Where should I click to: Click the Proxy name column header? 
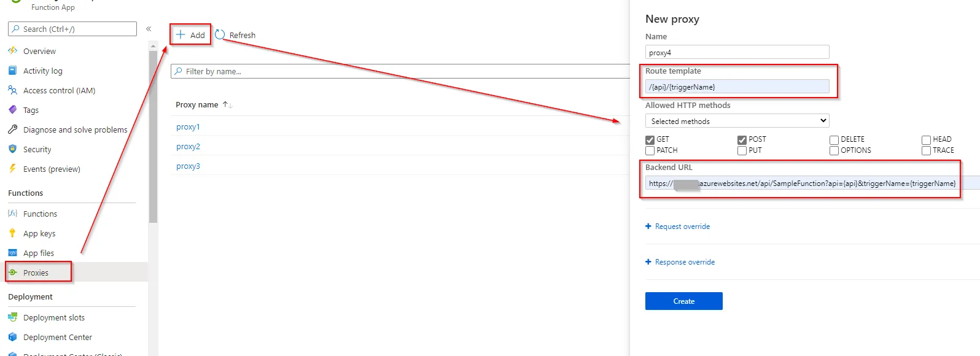tap(197, 105)
